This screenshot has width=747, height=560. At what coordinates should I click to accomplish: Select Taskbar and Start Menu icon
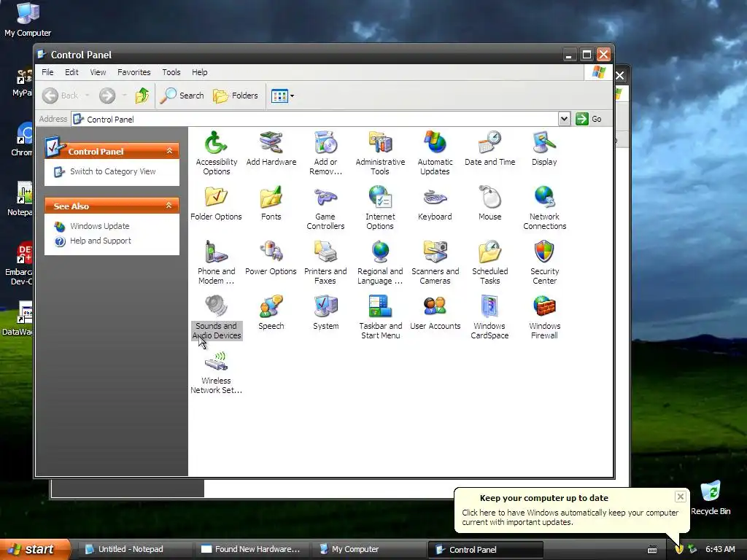380,316
